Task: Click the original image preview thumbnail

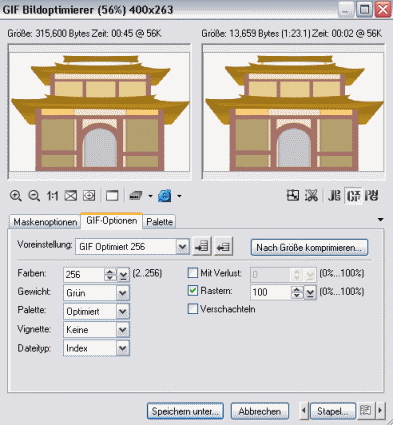Action: click(x=99, y=112)
